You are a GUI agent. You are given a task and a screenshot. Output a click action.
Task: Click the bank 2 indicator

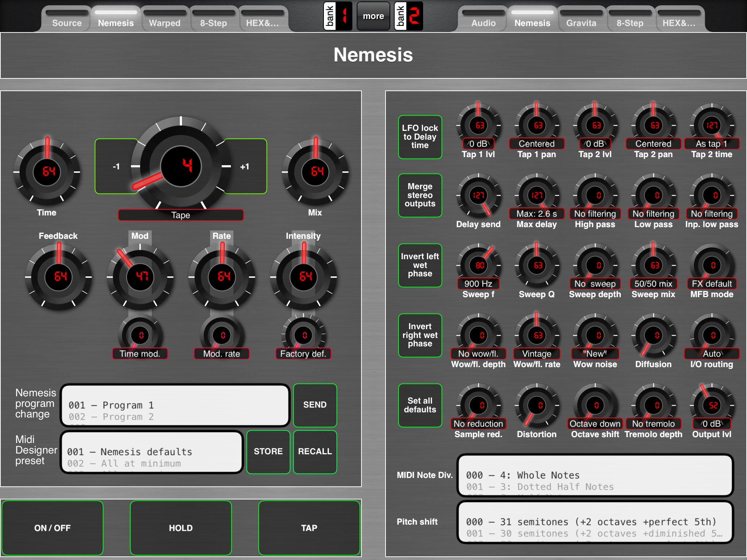pos(409,16)
